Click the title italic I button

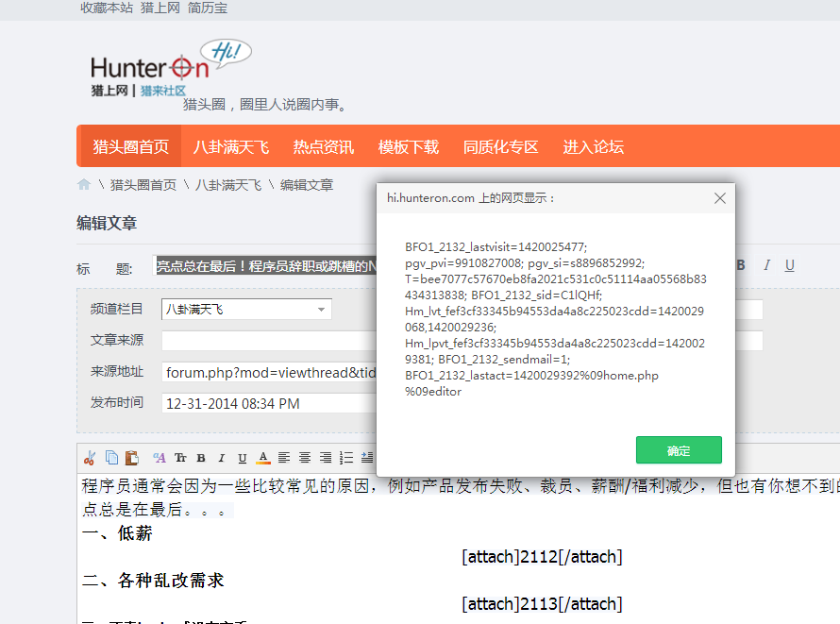766,265
